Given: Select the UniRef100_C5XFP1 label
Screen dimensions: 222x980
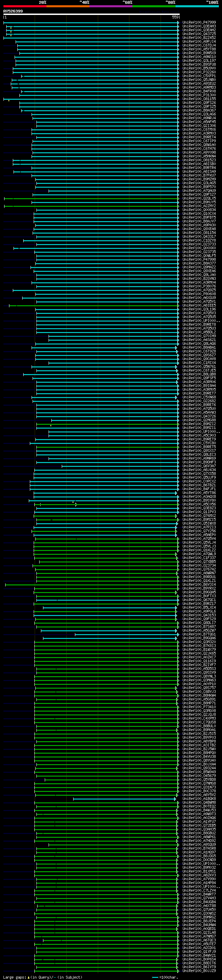Looking at the screenshot, I should click(x=199, y=76).
